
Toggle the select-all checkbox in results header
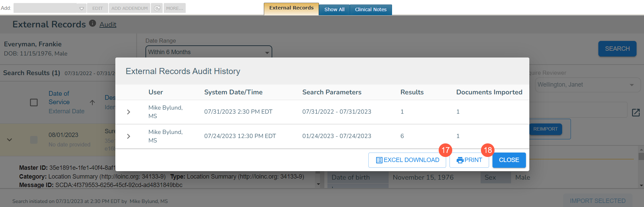click(34, 102)
